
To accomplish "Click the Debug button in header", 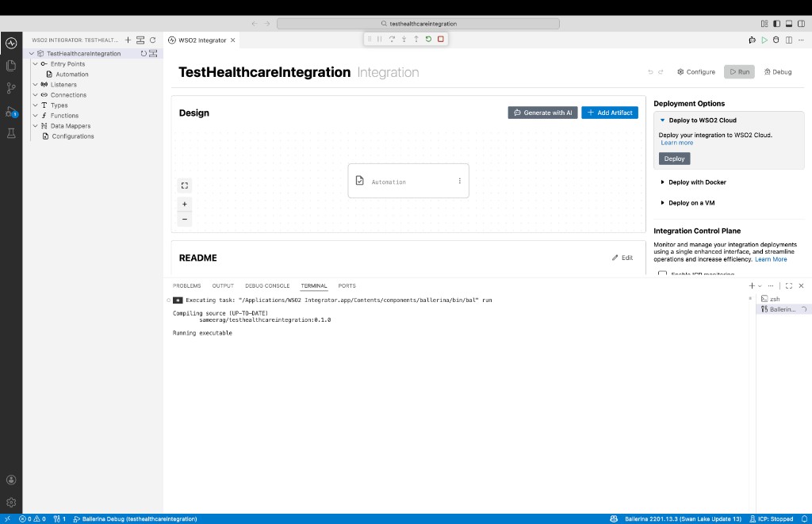I will point(778,72).
